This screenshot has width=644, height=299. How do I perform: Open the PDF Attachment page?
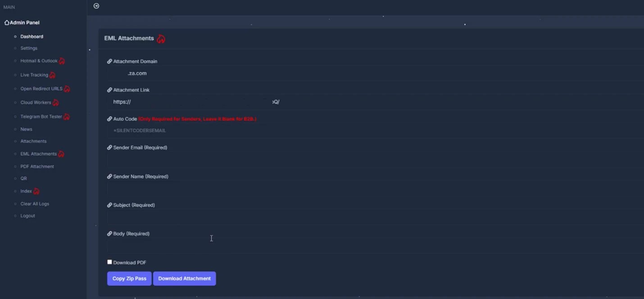pyautogui.click(x=37, y=166)
